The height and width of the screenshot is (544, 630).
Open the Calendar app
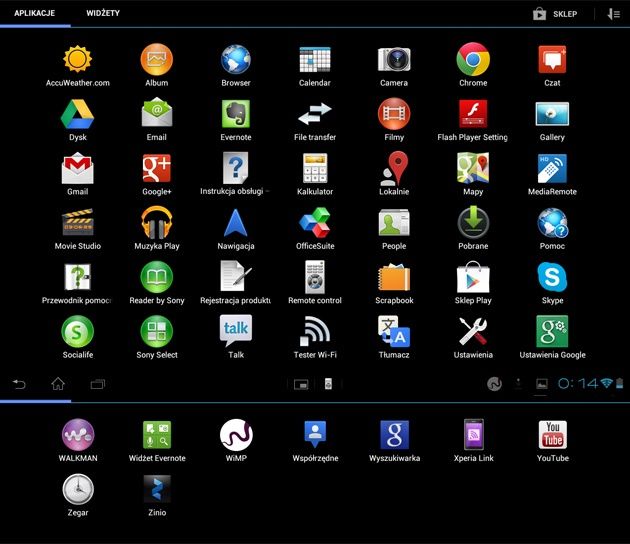point(315,59)
